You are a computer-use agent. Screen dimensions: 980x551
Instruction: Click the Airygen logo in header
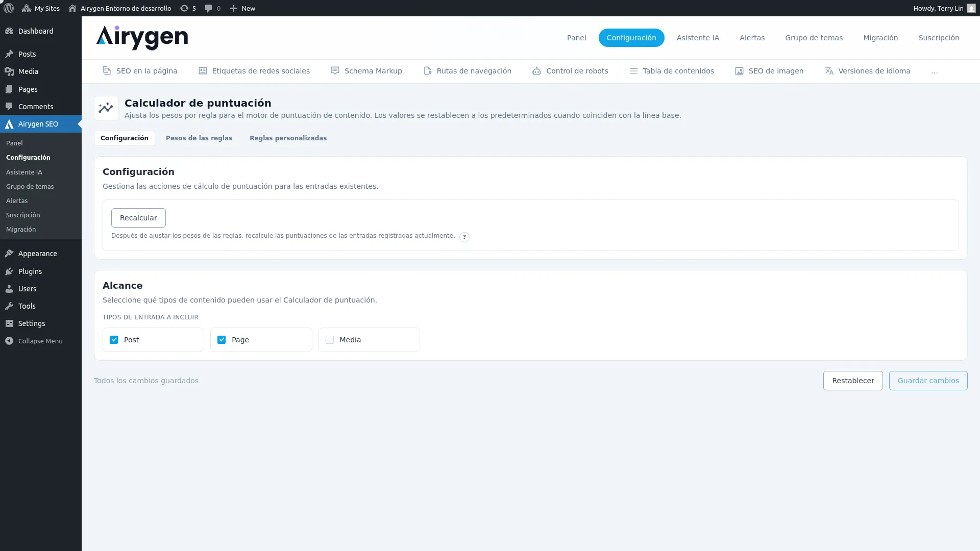142,38
